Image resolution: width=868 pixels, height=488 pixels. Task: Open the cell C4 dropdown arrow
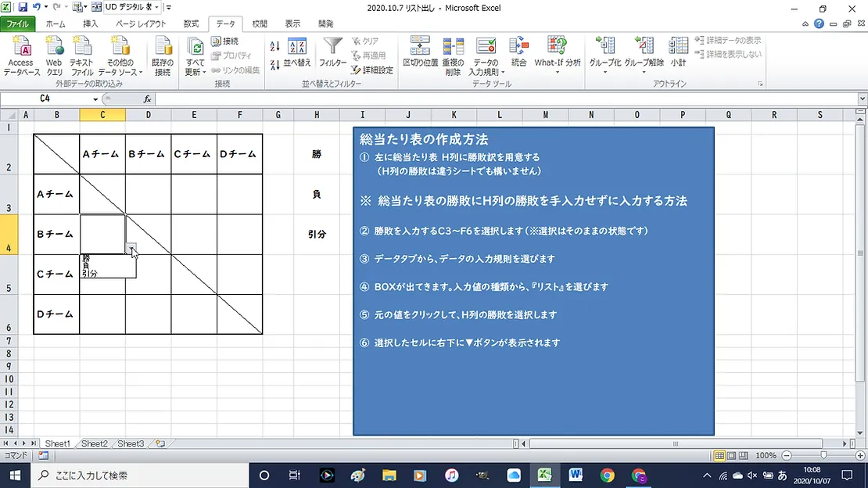click(x=131, y=249)
